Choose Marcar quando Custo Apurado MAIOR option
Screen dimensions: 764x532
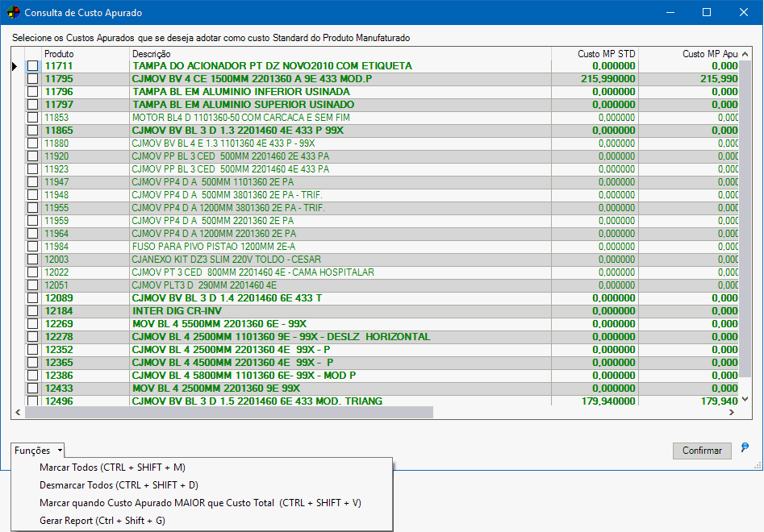click(200, 503)
